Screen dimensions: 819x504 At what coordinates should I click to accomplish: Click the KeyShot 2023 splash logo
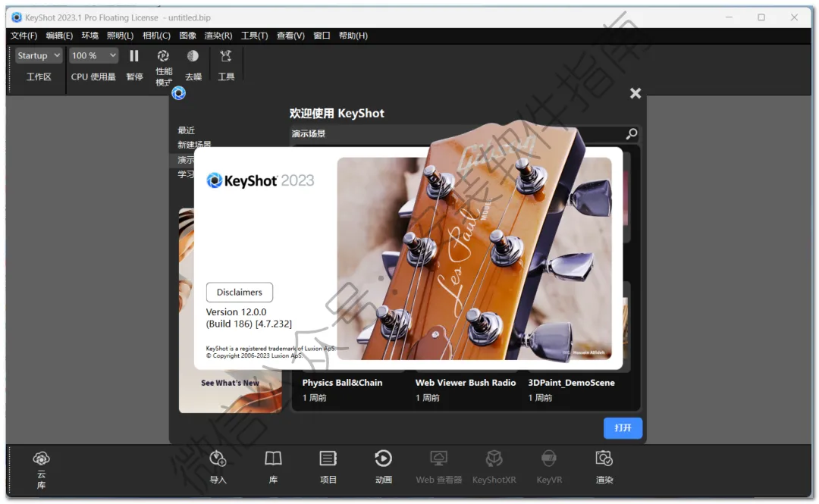pyautogui.click(x=260, y=180)
